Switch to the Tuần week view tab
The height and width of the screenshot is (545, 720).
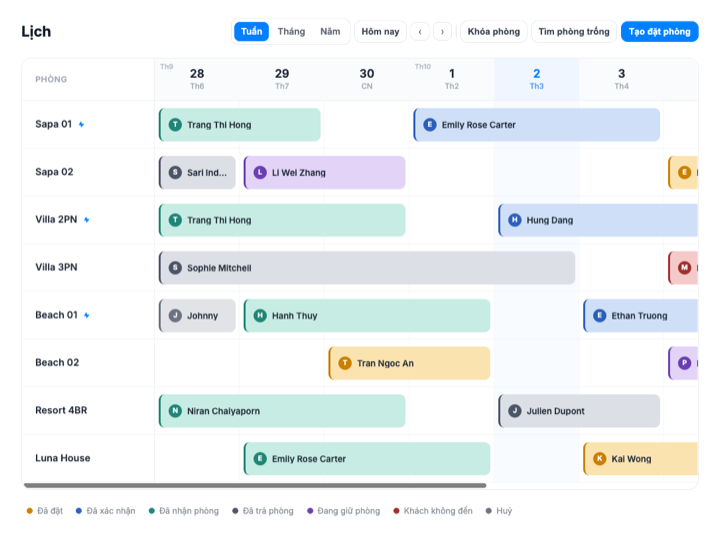(x=251, y=31)
